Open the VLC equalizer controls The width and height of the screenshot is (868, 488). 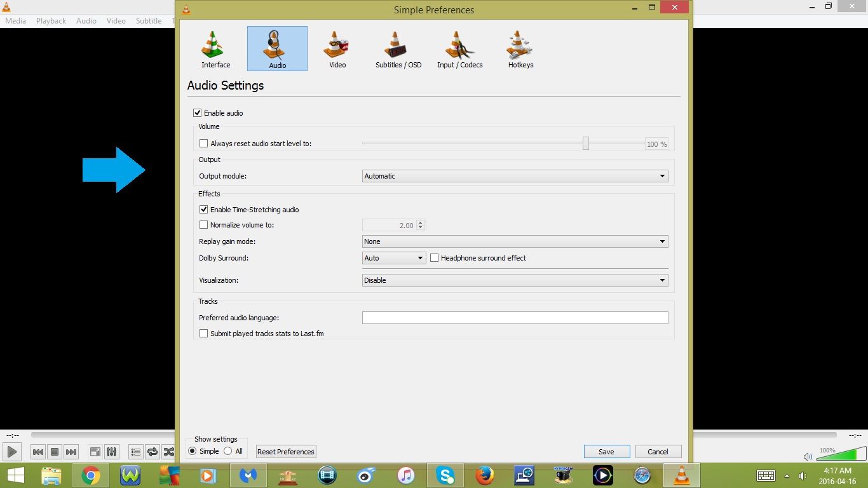[112, 451]
